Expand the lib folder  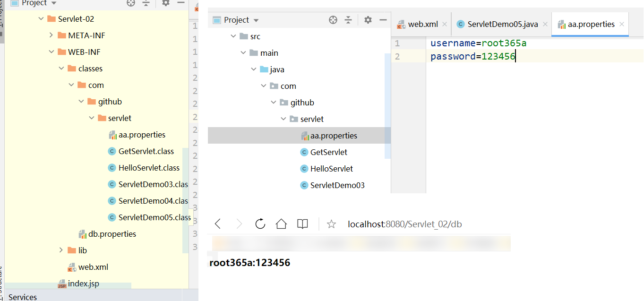coord(61,250)
